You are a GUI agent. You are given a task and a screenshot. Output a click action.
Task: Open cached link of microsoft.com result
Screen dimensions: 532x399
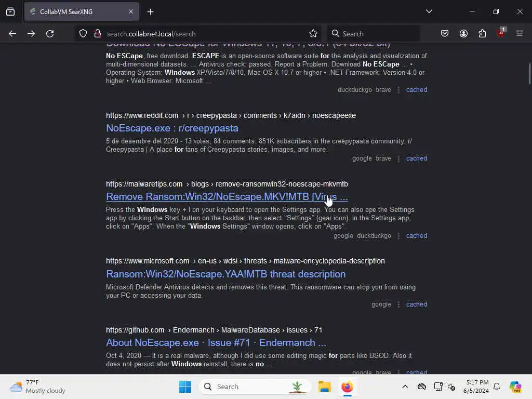[x=416, y=304]
